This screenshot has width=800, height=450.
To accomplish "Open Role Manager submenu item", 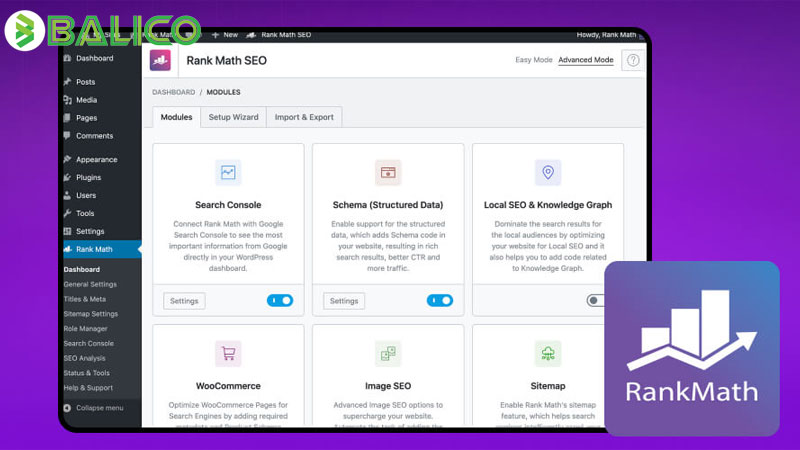I will click(x=86, y=329).
